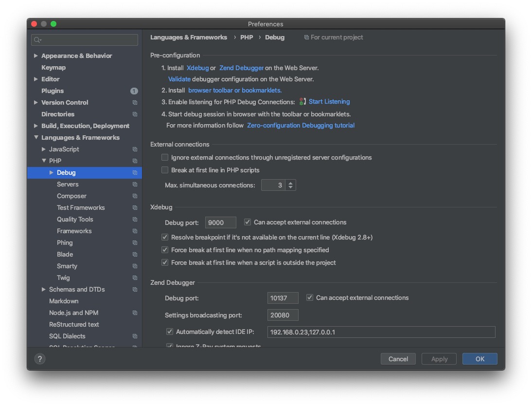532x406 pixels.
Task: Focus the Xdebug Debug port field
Action: pos(221,222)
